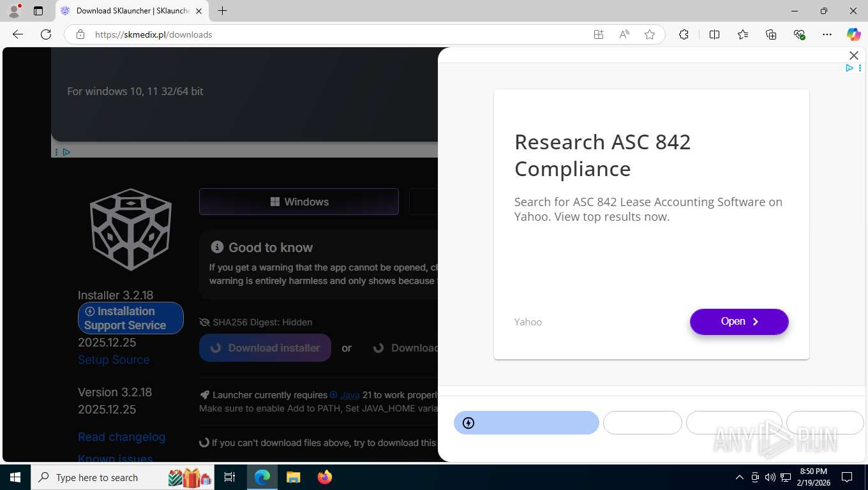
Task: Click the Installation Support Service badge
Action: [x=131, y=318]
